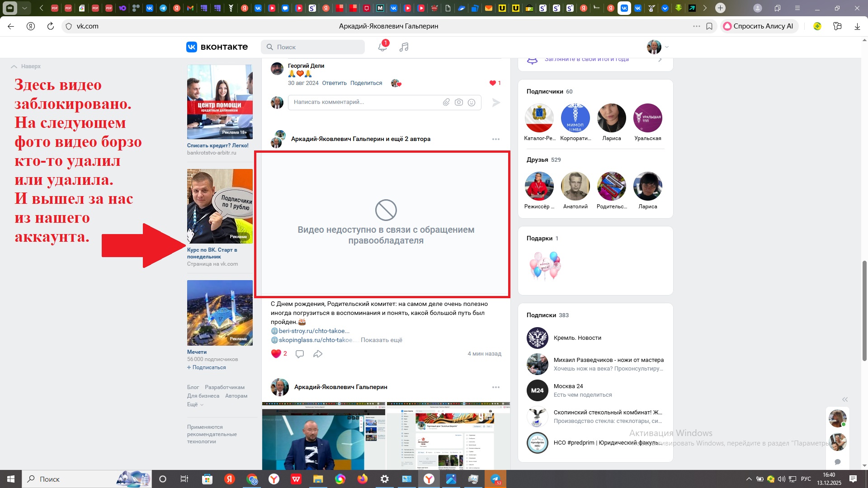Open VK notifications bell
868x488 pixels.
(382, 47)
